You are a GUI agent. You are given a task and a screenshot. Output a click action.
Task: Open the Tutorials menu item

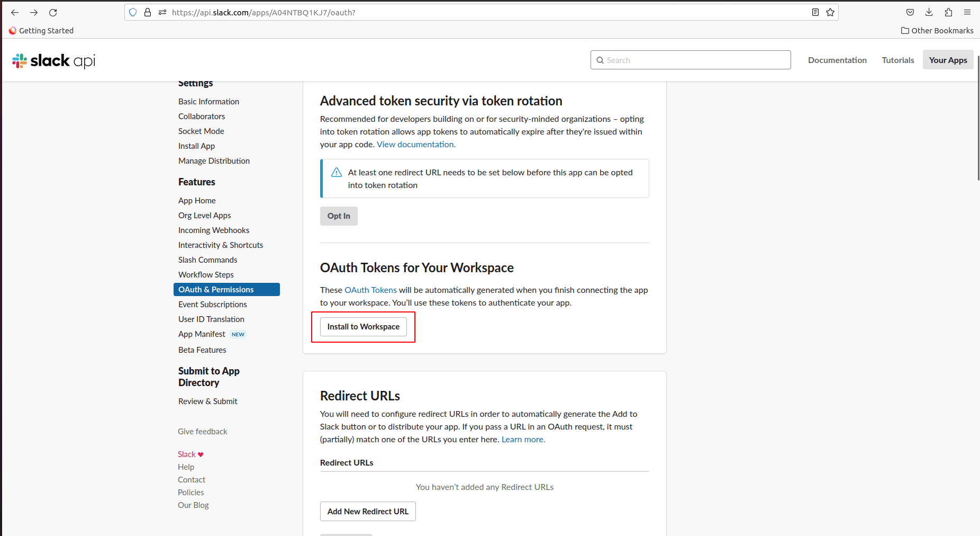[x=897, y=60]
